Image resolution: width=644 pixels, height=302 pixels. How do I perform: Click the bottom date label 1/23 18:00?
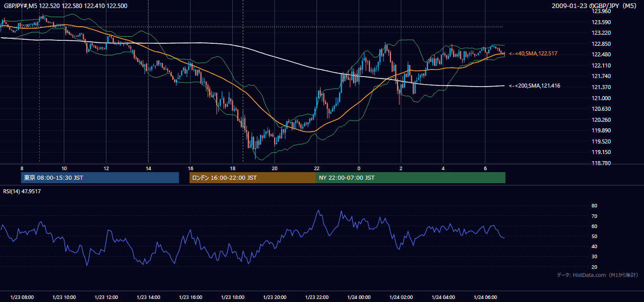coord(232,297)
